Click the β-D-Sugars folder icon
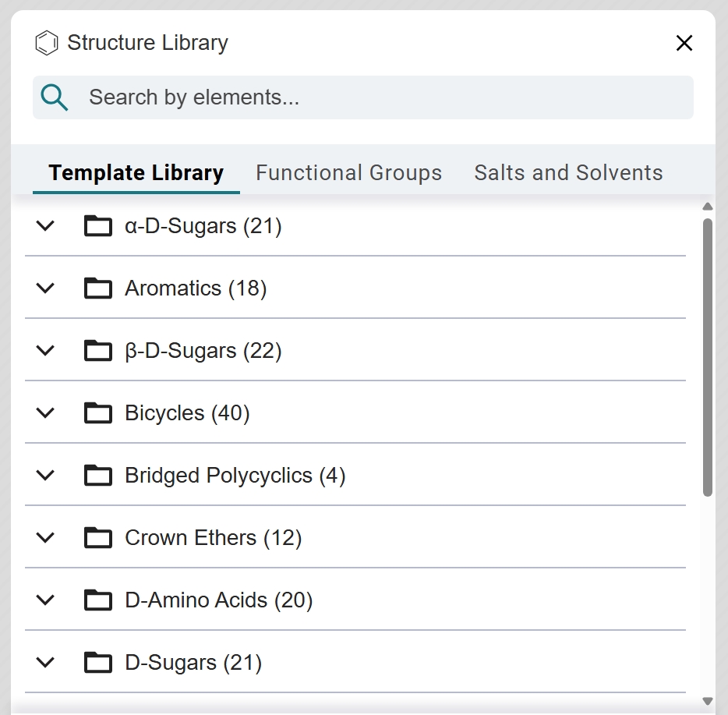This screenshot has width=728, height=715. pos(98,351)
